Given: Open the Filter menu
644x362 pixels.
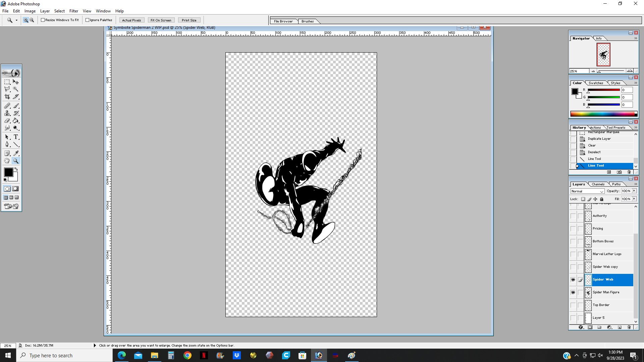Looking at the screenshot, I should point(73,11).
